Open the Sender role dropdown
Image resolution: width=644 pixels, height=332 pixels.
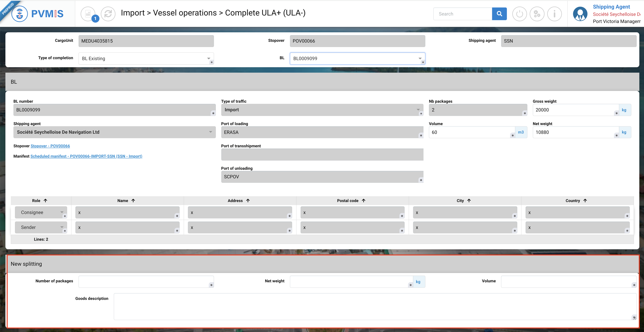point(62,227)
